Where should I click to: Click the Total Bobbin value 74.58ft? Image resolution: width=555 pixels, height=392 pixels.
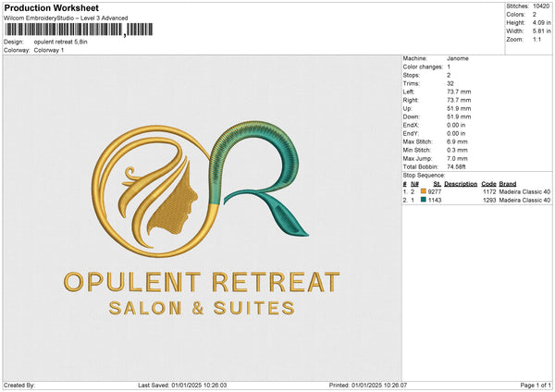[456, 166]
